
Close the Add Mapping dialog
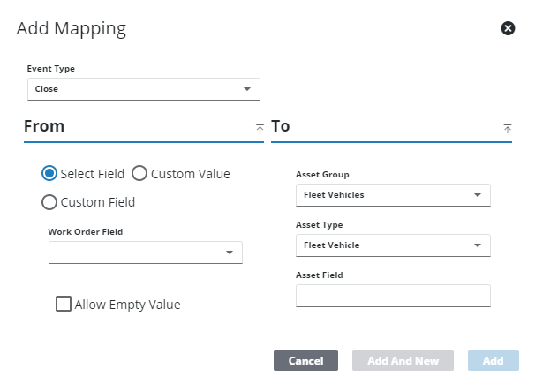pos(508,28)
